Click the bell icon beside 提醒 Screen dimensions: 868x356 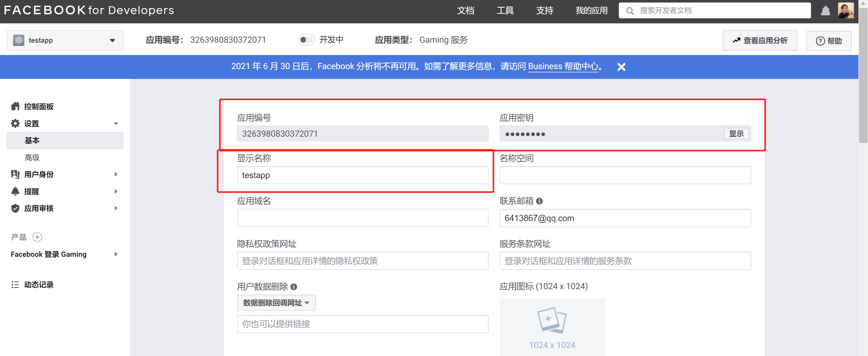pos(15,191)
